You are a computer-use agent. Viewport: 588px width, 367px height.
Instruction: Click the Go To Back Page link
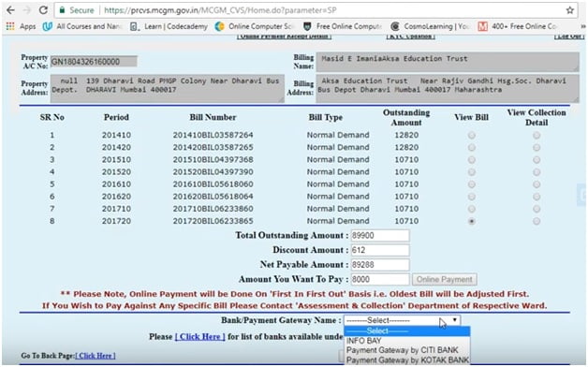tap(96, 356)
